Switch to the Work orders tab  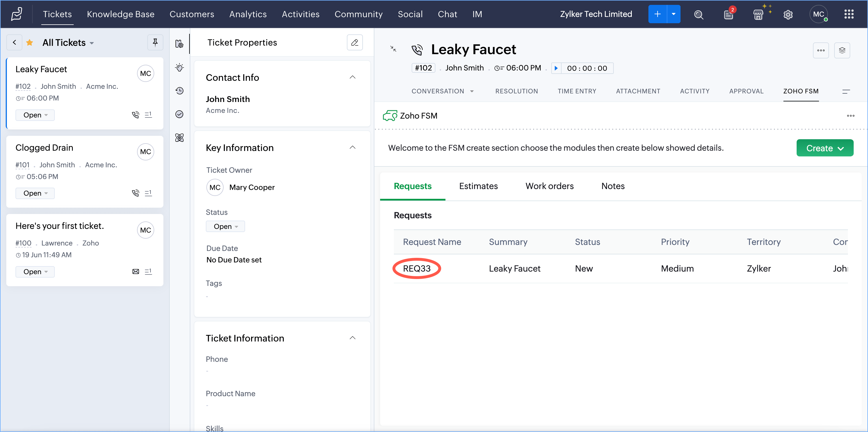549,186
